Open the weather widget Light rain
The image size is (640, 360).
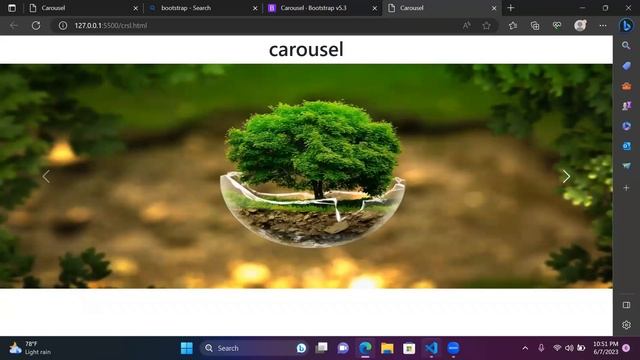click(x=30, y=348)
